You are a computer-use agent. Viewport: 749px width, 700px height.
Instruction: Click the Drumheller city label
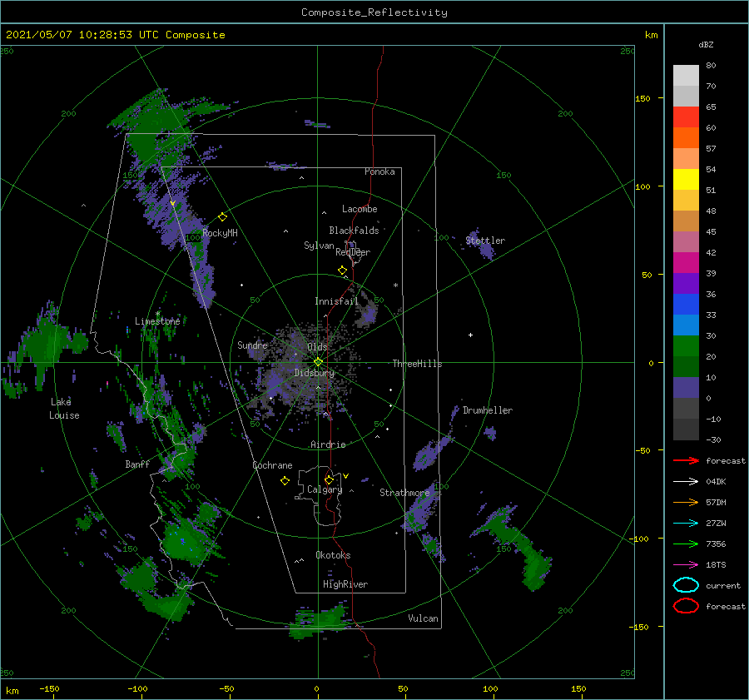click(488, 410)
